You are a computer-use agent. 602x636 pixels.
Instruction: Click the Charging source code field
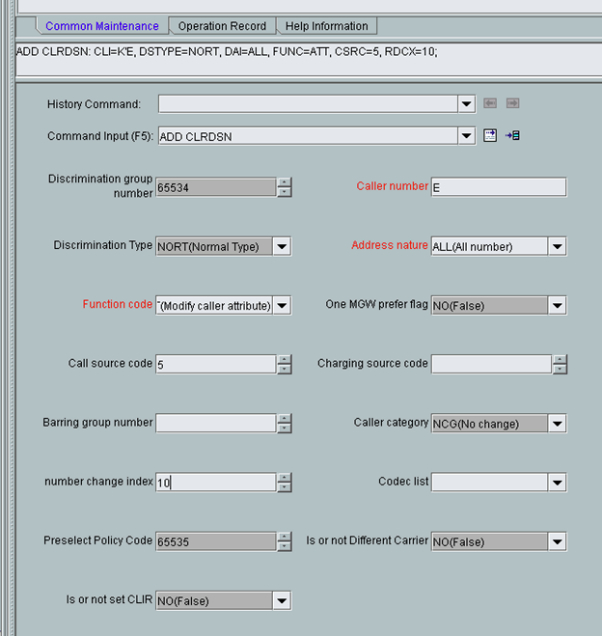(x=491, y=364)
